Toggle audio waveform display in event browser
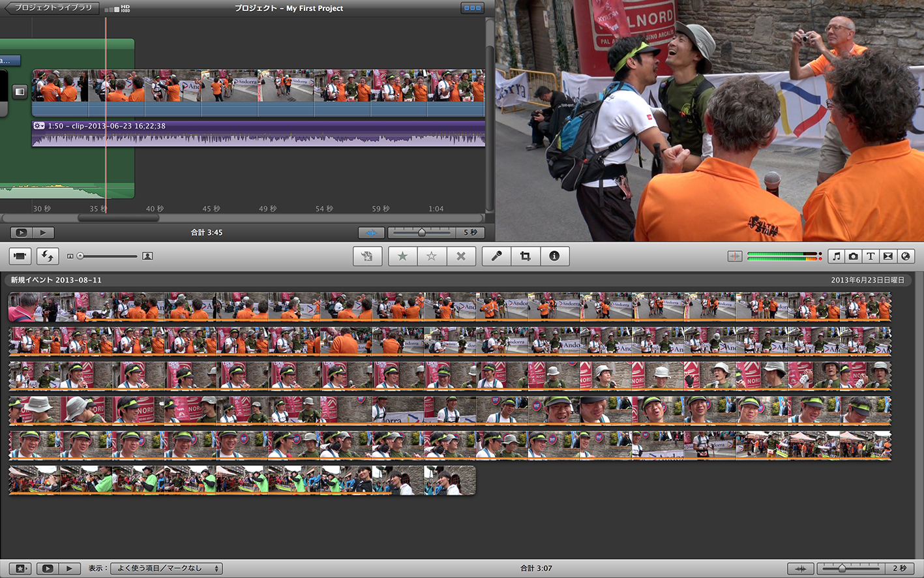The width and height of the screenshot is (924, 578). pyautogui.click(x=800, y=568)
